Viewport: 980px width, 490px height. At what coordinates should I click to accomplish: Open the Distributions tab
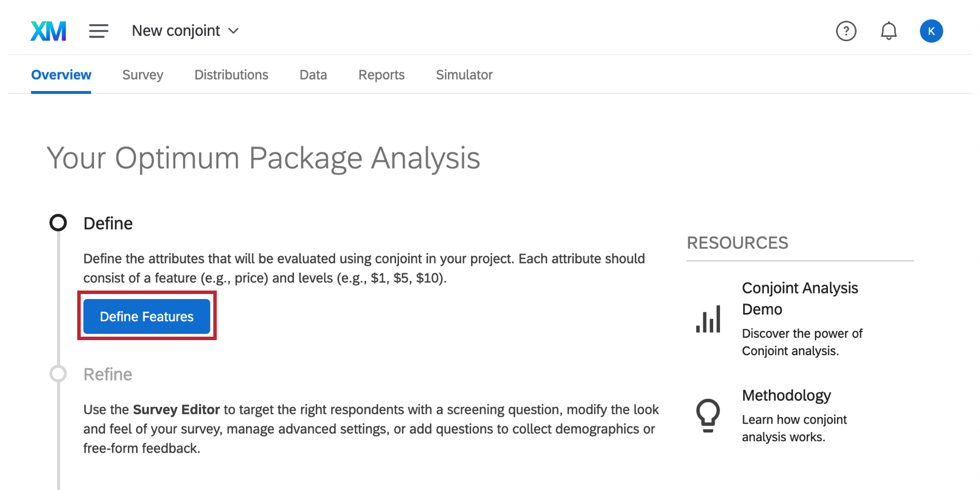[x=231, y=75]
